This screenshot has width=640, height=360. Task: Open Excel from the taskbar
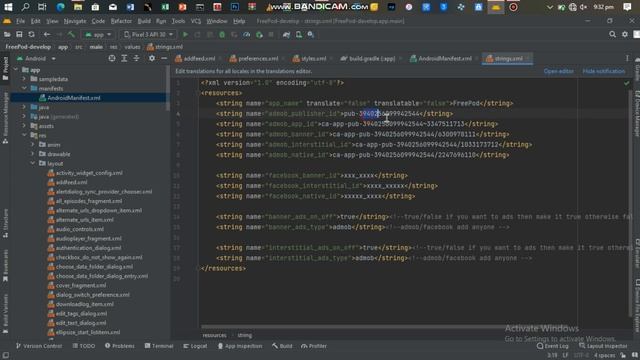(x=165, y=7)
